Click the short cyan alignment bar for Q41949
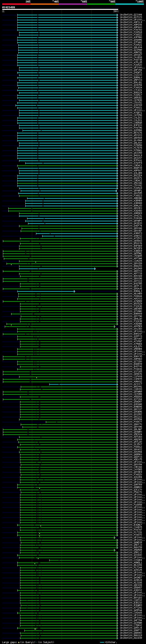146x644 pixels. [x=57, y=269]
